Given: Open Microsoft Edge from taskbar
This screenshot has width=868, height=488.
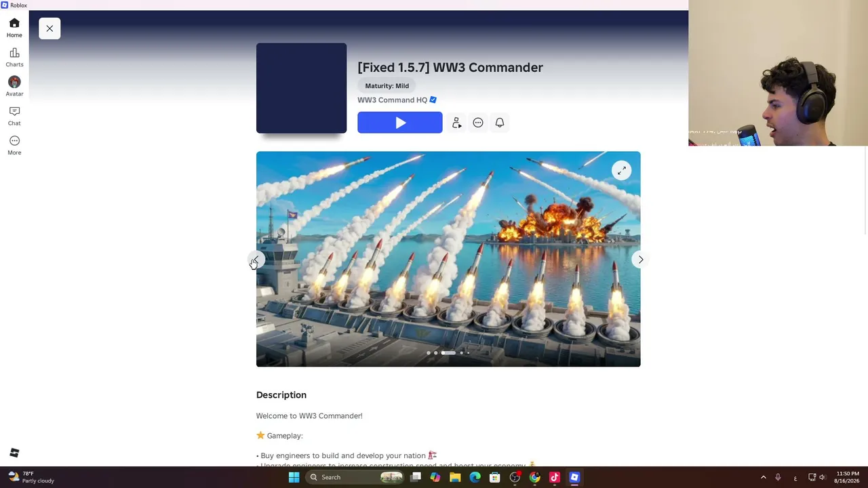Looking at the screenshot, I should pos(475,477).
